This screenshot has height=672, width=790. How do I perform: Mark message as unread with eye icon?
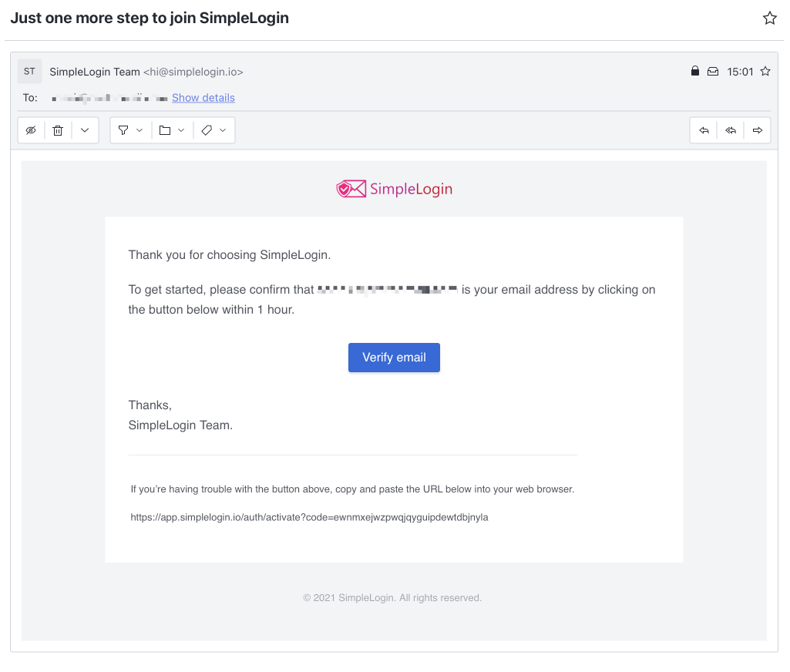[x=32, y=130]
